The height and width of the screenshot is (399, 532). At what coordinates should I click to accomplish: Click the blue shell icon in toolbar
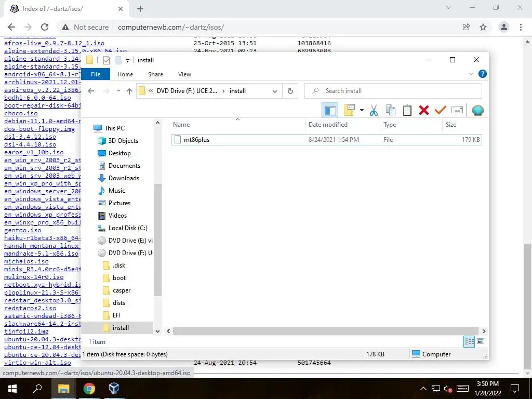click(478, 110)
